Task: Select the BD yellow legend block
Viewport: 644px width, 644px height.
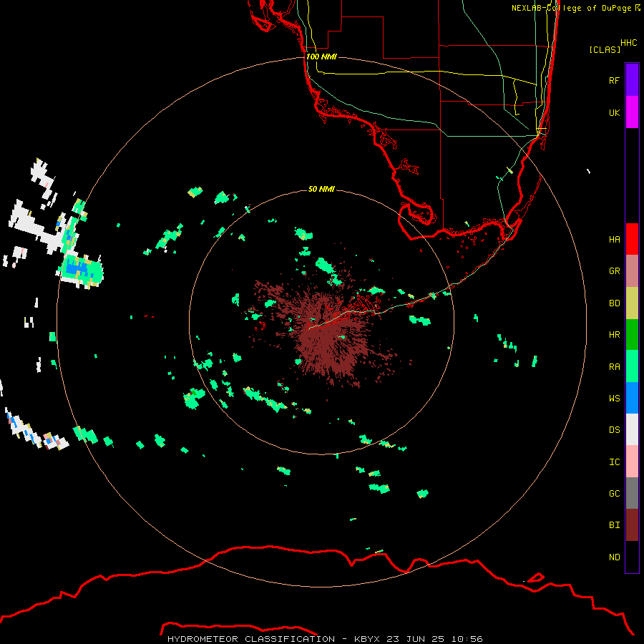Action: point(632,303)
